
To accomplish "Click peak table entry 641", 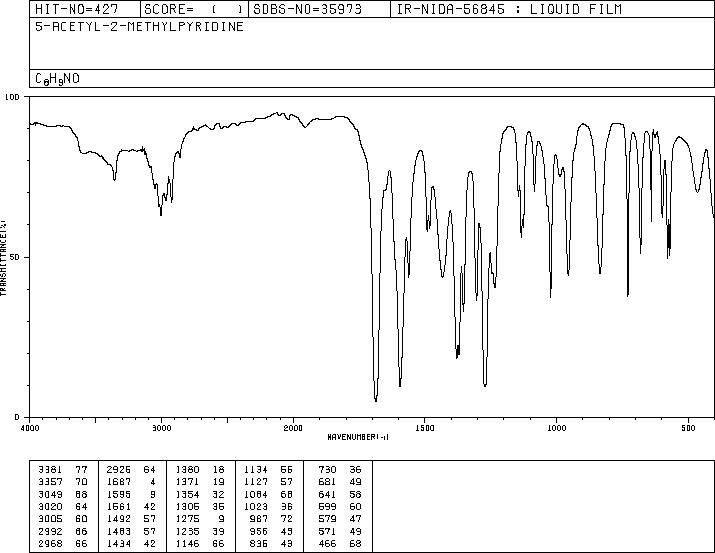I will pos(327,494).
